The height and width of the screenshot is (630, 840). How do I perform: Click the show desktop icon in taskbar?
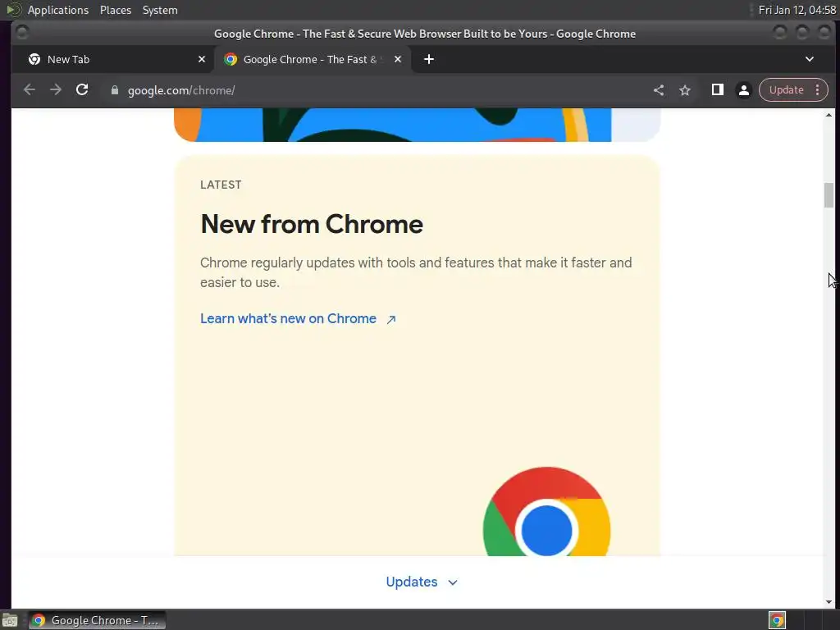[10, 620]
